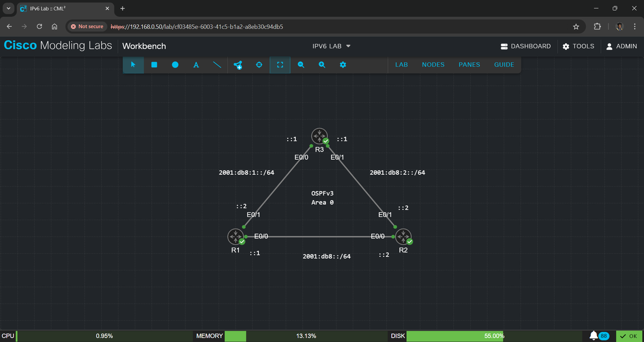Open workbench settings gear in toolbar
This screenshot has height=342, width=644.
click(342, 65)
